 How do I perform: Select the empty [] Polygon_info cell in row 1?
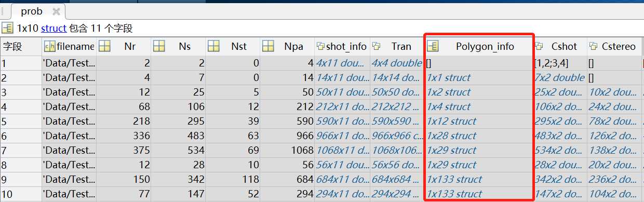[x=479, y=63]
